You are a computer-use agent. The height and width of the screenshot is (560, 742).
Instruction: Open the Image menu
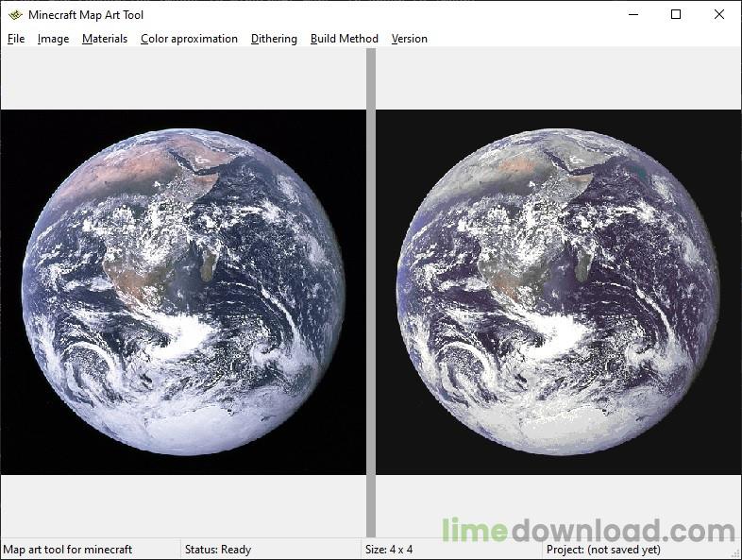[x=53, y=39]
